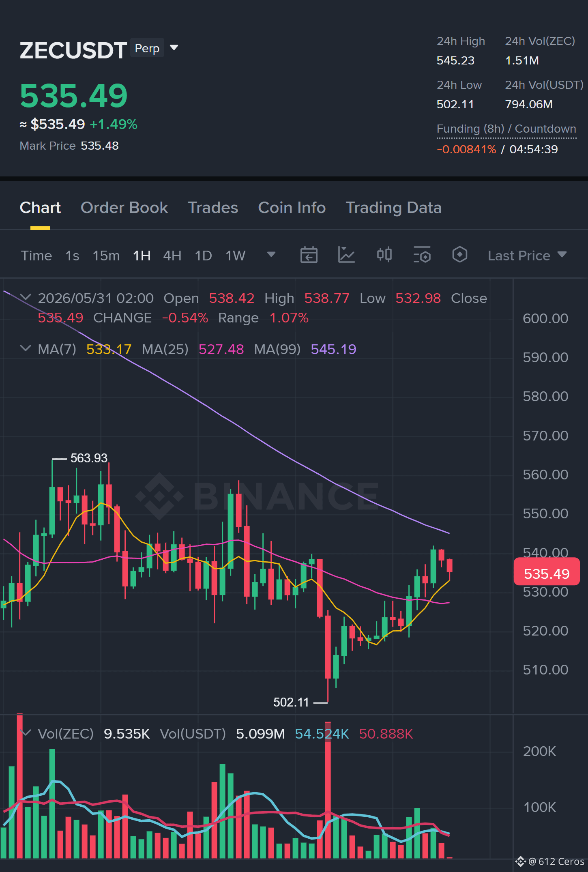This screenshot has height=872, width=588.
Task: Select the 15m time interval
Action: click(106, 256)
